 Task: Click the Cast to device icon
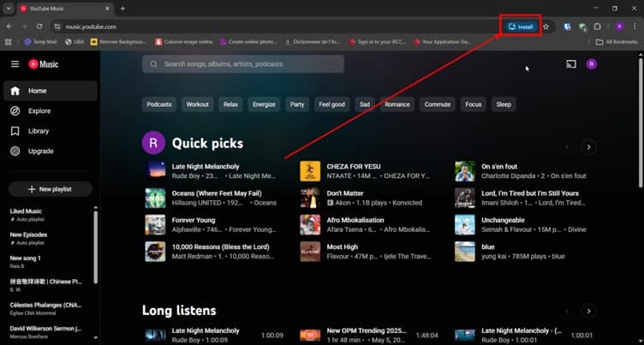coord(571,64)
